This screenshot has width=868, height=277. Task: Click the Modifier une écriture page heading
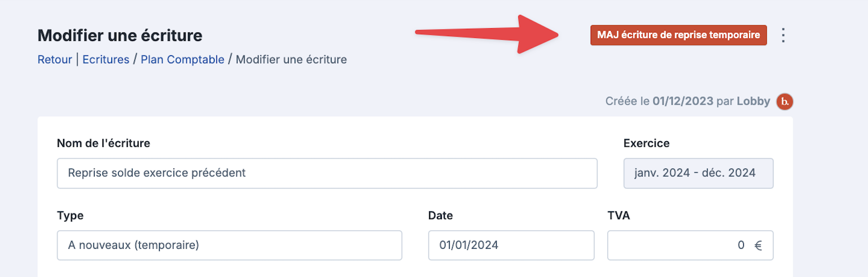pyautogui.click(x=120, y=36)
